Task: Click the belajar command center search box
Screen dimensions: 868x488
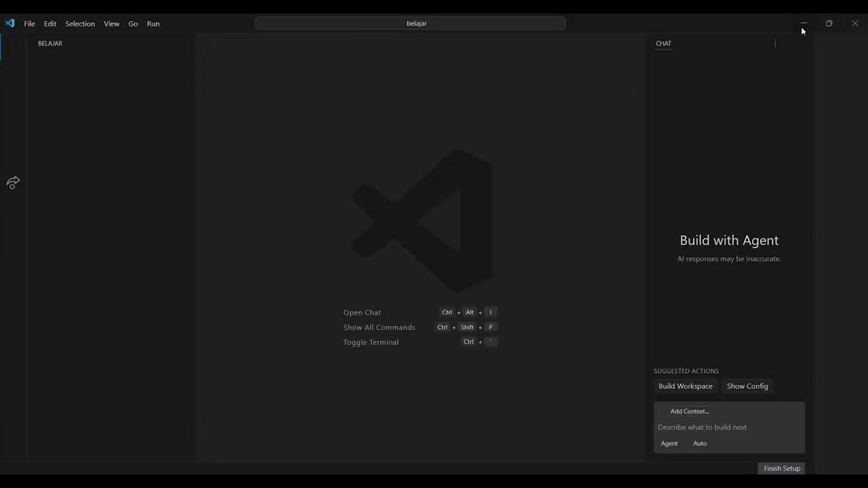Action: pyautogui.click(x=410, y=23)
